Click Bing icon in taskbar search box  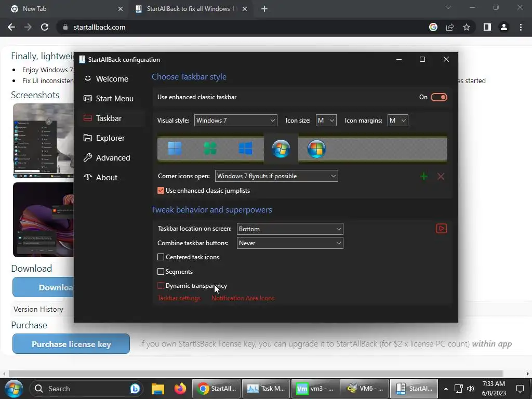pos(135,389)
